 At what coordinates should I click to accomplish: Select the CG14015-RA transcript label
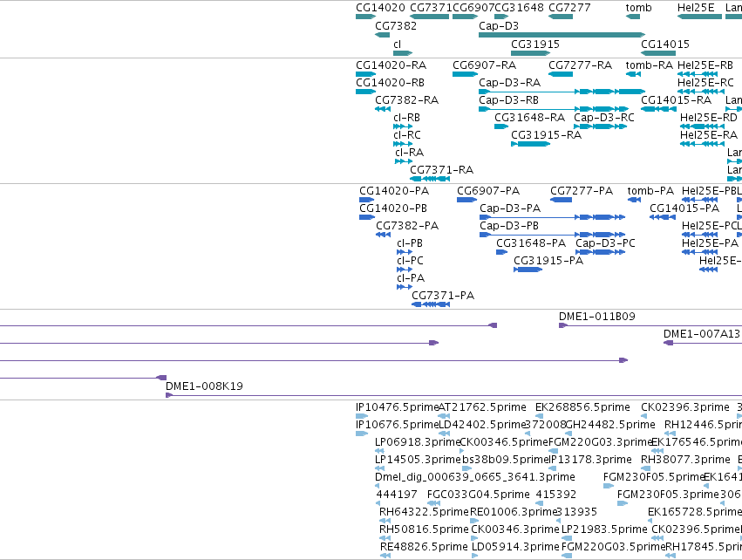click(677, 100)
